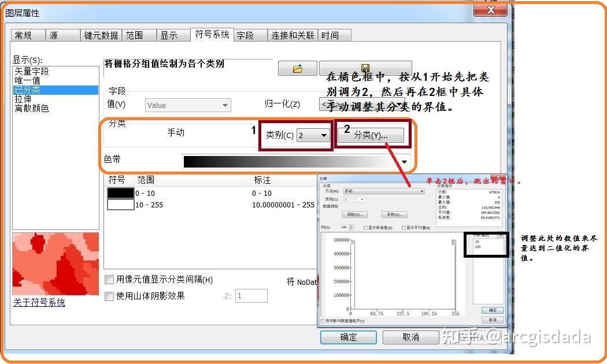Switch to the 时间 tab
The image size is (607, 364).
(x=334, y=35)
